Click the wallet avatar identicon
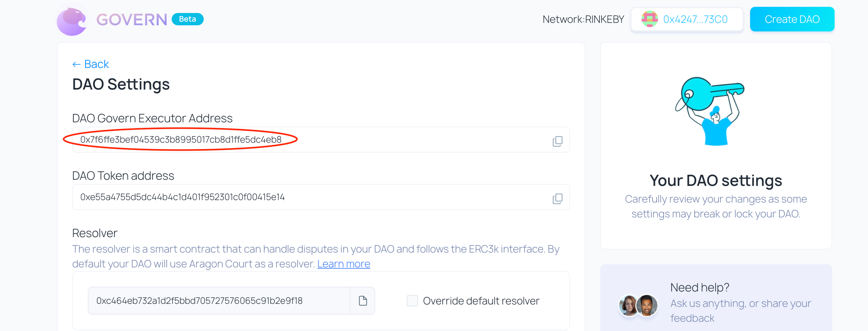This screenshot has height=331, width=868. point(649,19)
